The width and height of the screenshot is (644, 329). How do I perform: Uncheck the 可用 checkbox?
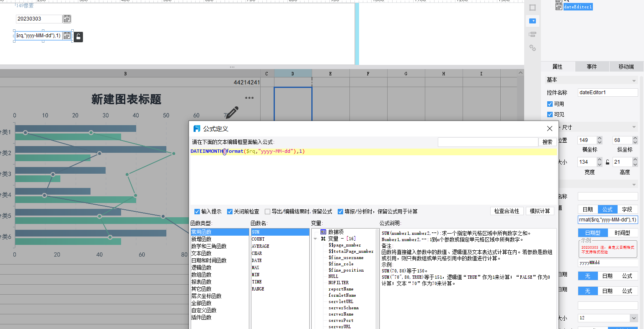pos(550,104)
